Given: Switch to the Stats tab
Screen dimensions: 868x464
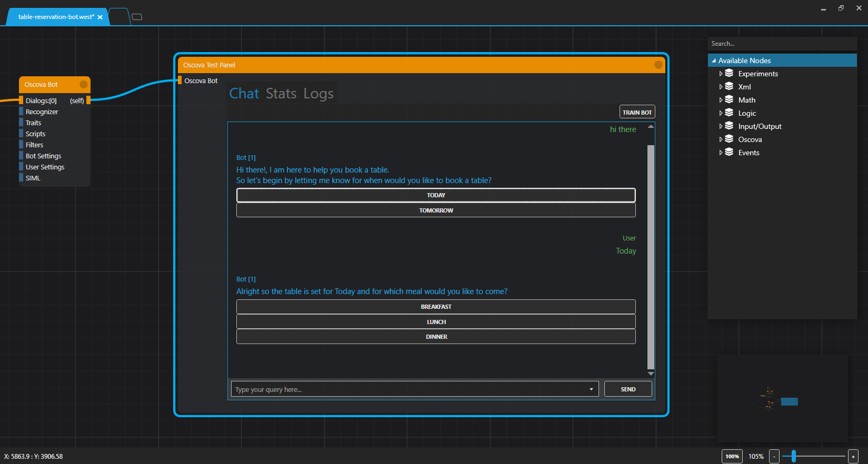Looking at the screenshot, I should point(281,94).
